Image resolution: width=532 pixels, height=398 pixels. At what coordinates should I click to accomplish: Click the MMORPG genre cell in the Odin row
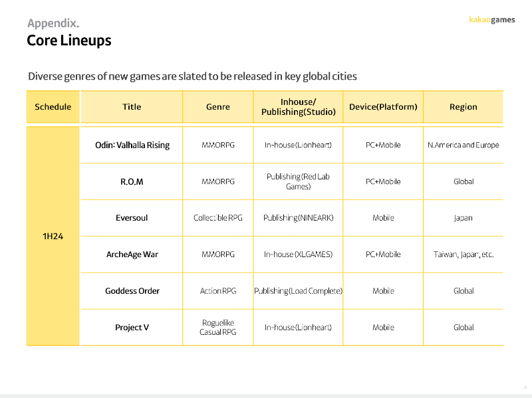coord(218,145)
